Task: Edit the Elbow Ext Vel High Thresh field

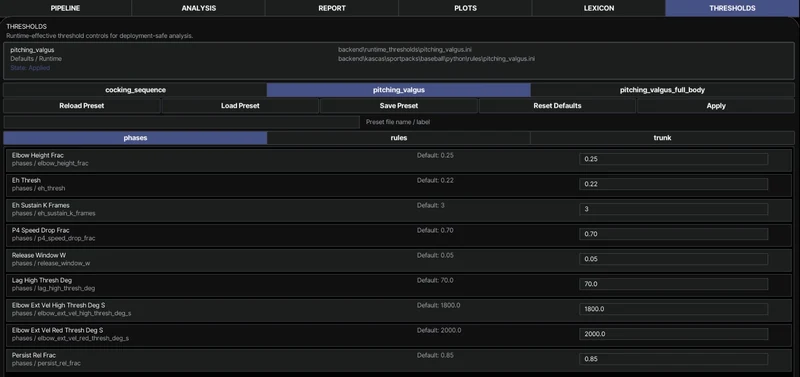Action: (673, 309)
